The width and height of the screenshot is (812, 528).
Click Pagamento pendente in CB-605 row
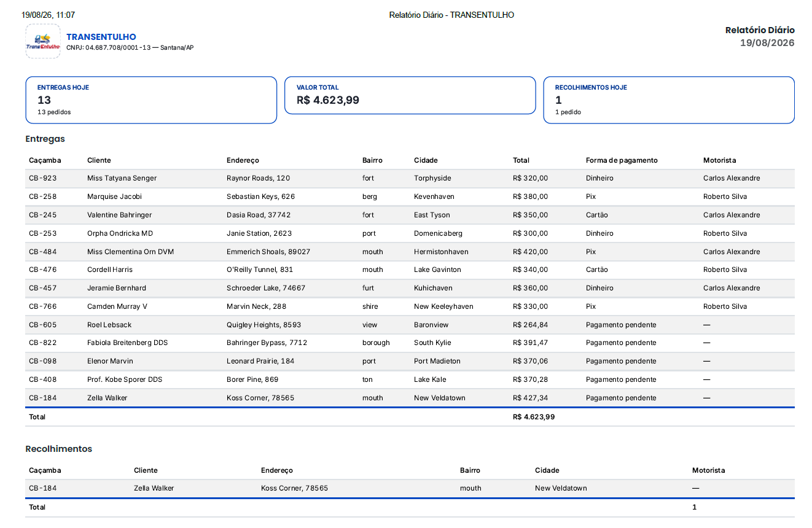click(x=621, y=325)
